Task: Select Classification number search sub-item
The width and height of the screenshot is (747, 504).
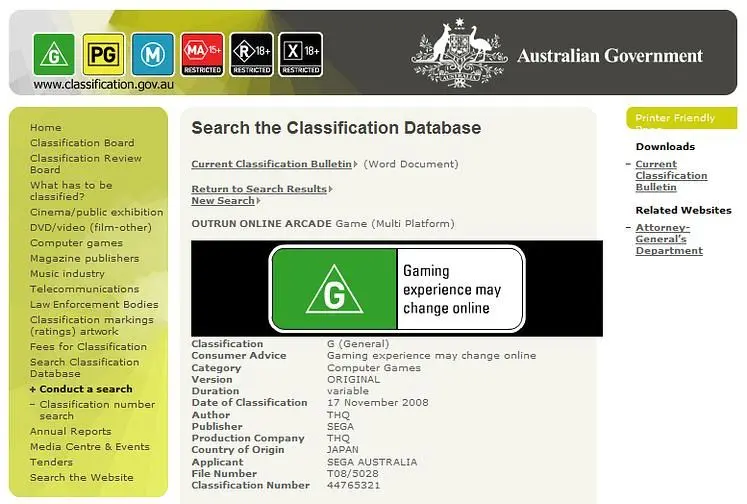Action: [97, 410]
